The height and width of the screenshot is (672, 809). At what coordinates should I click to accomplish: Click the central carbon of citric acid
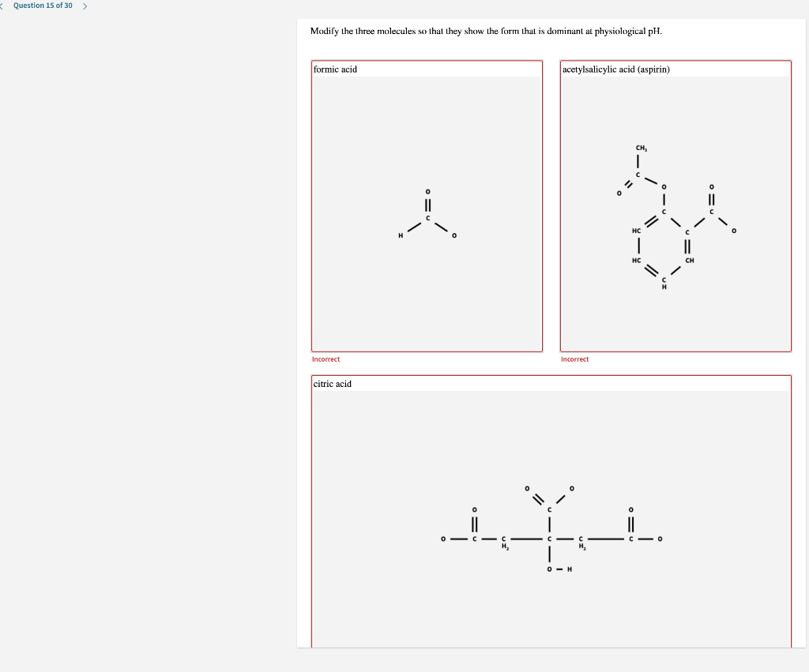coord(551,539)
